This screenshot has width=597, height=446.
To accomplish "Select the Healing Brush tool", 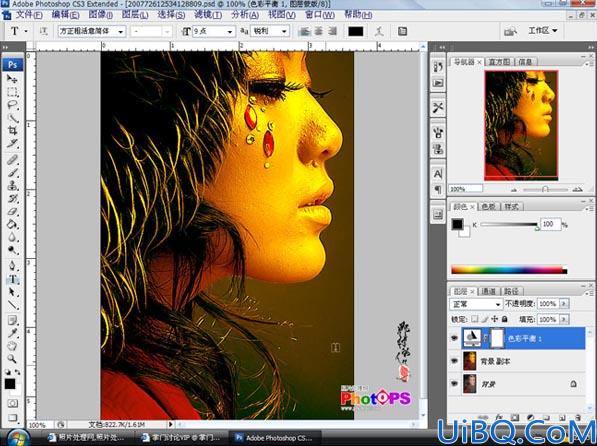I will (x=13, y=160).
